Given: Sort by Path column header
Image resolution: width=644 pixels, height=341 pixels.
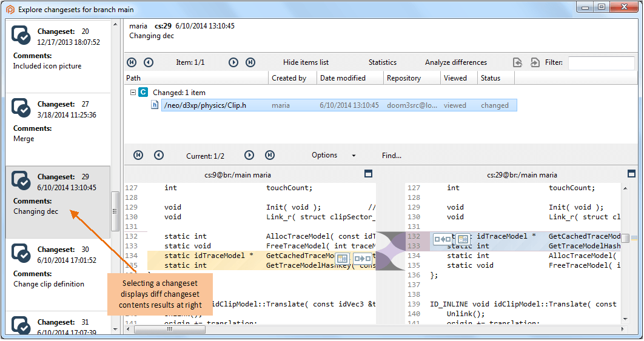Looking at the screenshot, I should coord(196,78).
